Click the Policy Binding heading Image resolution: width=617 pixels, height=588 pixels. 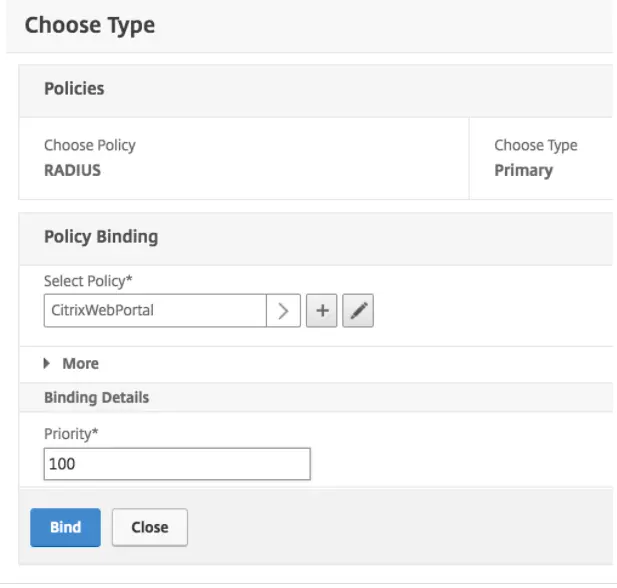point(101,237)
